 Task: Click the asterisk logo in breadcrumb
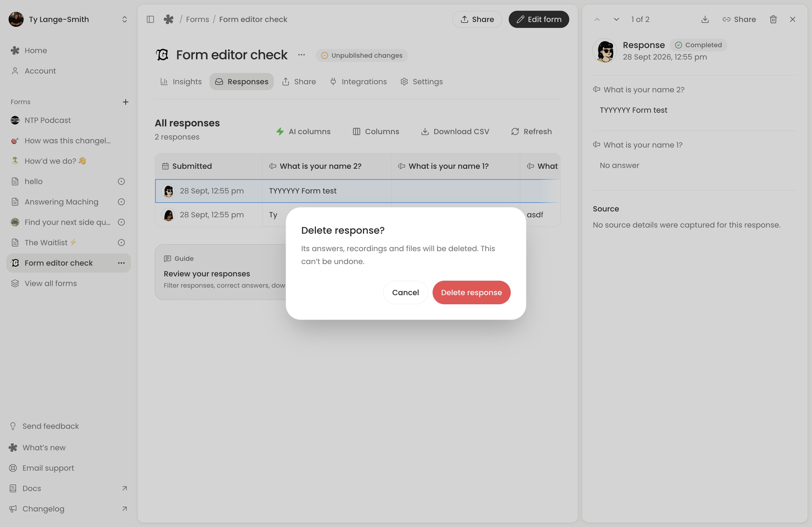coord(169,19)
